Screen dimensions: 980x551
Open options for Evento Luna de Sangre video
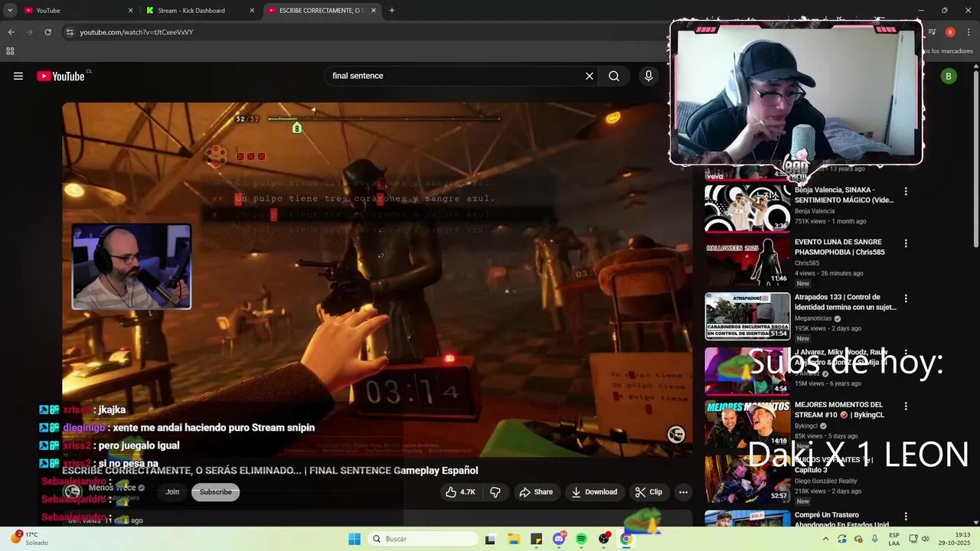pos(906,243)
